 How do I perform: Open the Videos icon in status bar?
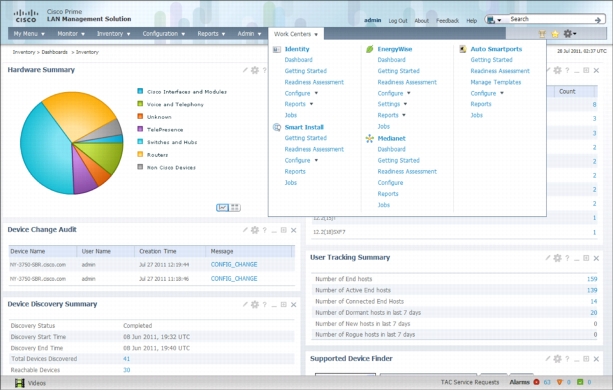coord(20,383)
